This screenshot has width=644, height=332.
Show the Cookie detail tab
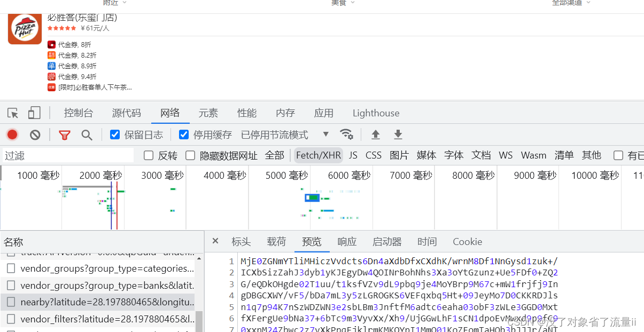point(467,242)
